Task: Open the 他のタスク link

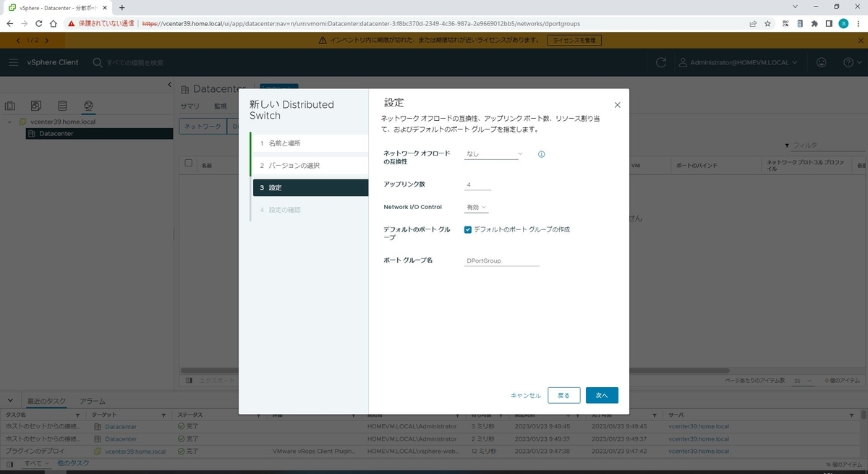Action: click(x=73, y=463)
